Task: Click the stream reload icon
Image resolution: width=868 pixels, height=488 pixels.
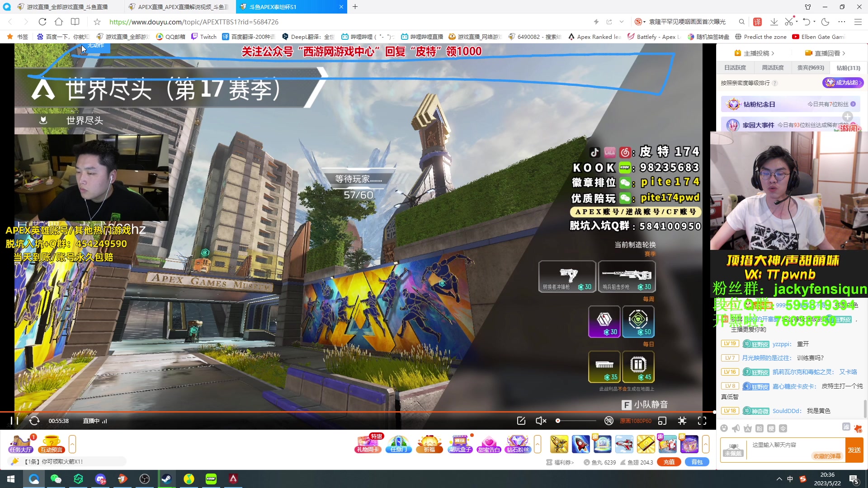Action: 34,421
